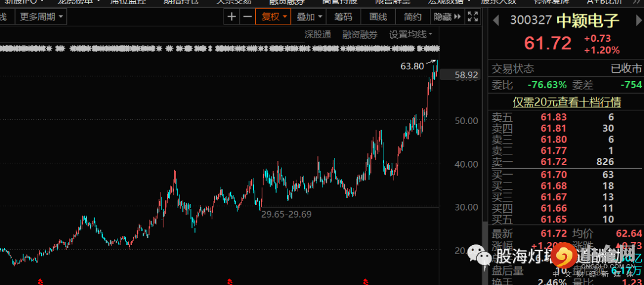
Task: Open the 设置均线 moving average dropdown
Action: click(411, 35)
